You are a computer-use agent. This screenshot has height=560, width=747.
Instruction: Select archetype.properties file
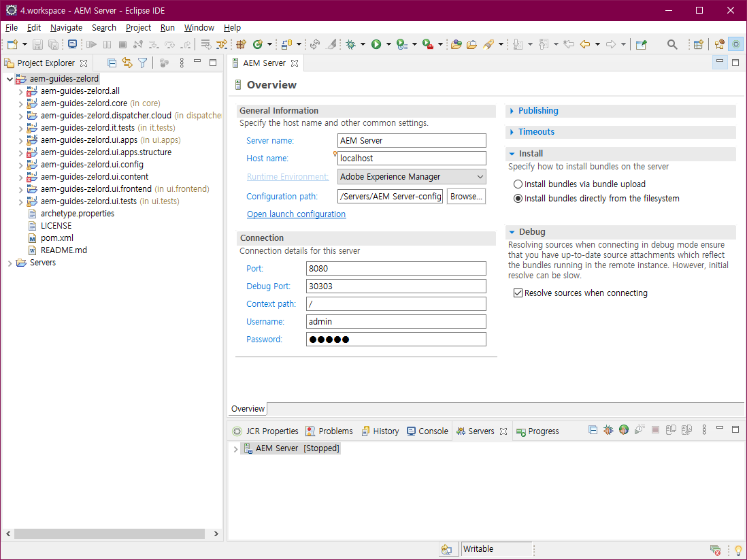77,214
